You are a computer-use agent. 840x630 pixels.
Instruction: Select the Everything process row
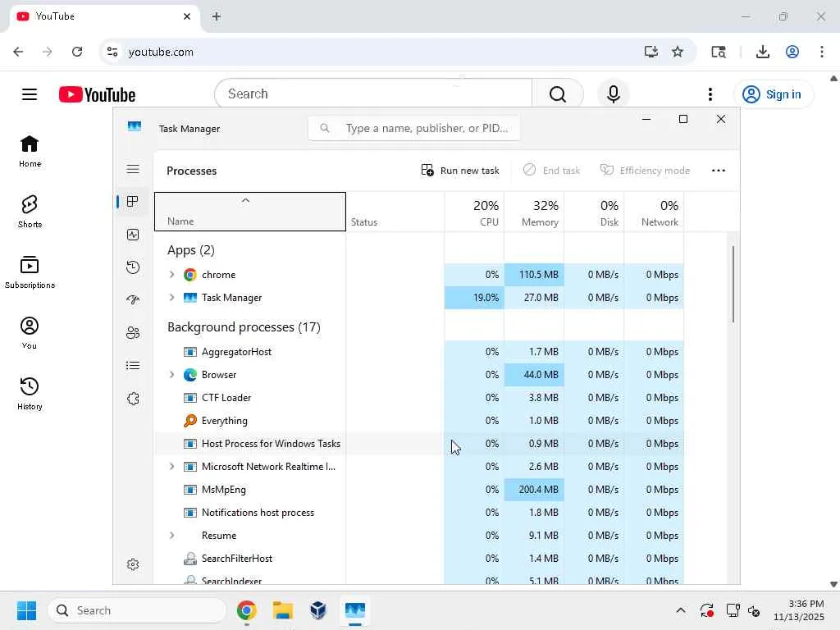[419, 421]
